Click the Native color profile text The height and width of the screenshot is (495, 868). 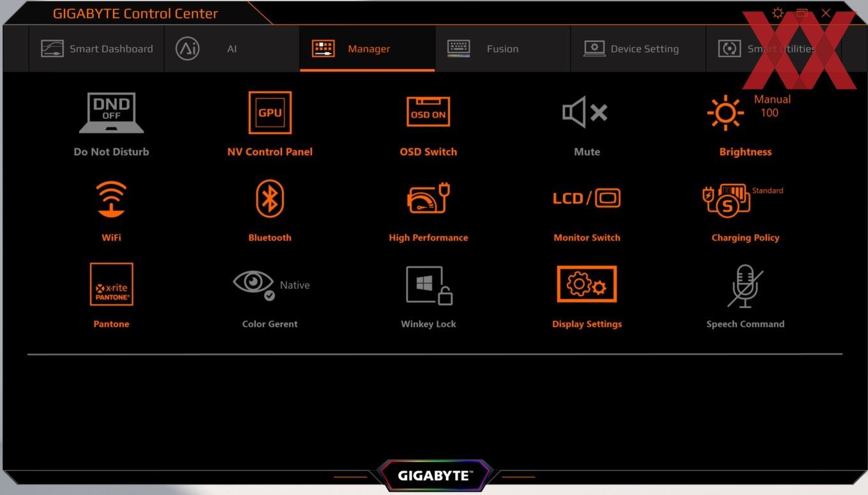(x=295, y=286)
